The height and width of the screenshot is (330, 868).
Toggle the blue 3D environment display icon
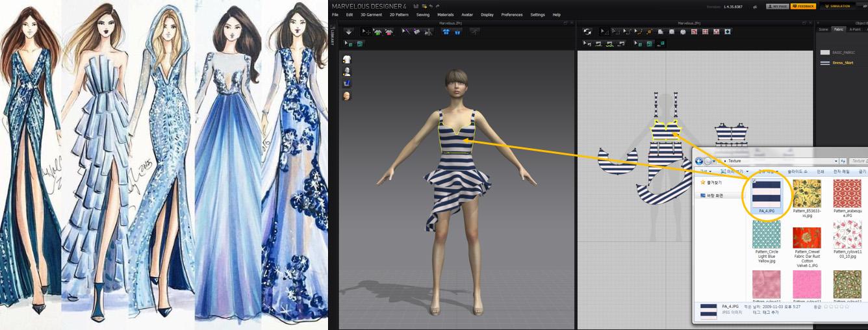[347, 83]
